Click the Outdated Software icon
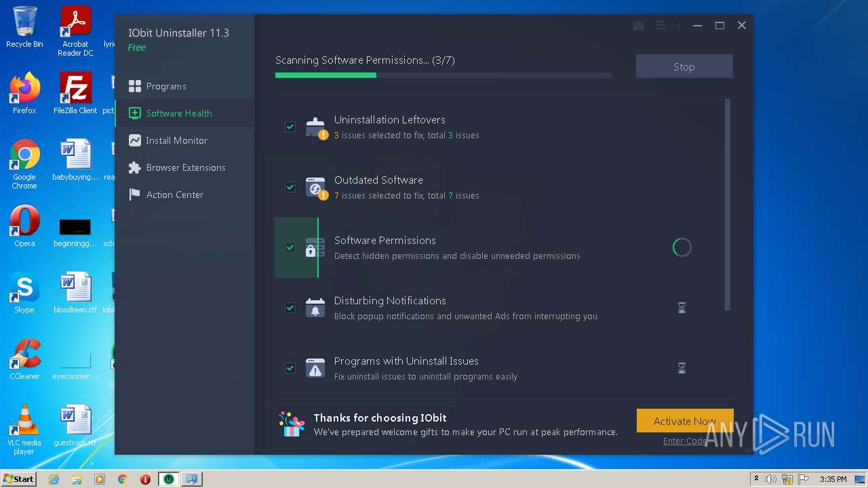Viewport: 868px width, 488px height. tap(315, 187)
